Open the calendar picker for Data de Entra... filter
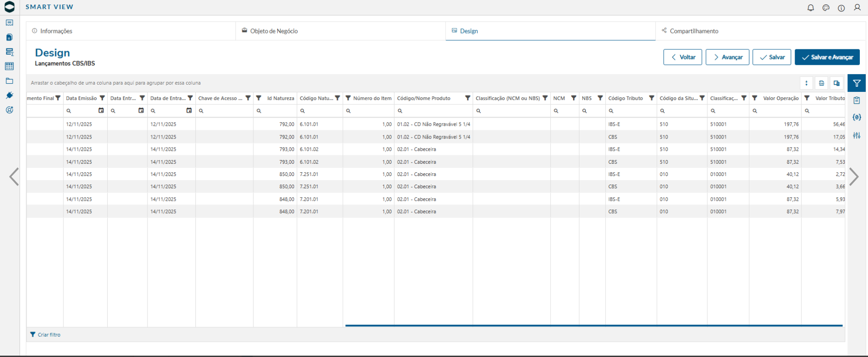This screenshot has width=868, height=357. [x=189, y=110]
